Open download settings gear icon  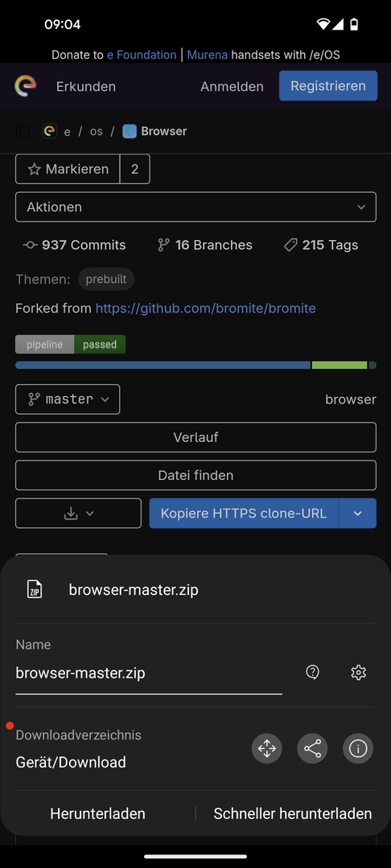coord(359,673)
